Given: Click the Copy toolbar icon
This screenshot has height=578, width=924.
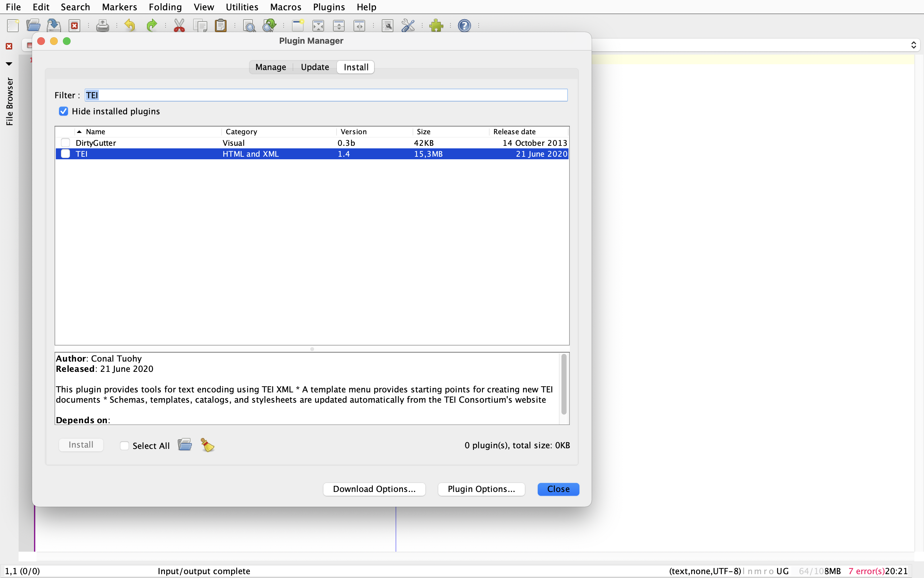Looking at the screenshot, I should pyautogui.click(x=200, y=26).
